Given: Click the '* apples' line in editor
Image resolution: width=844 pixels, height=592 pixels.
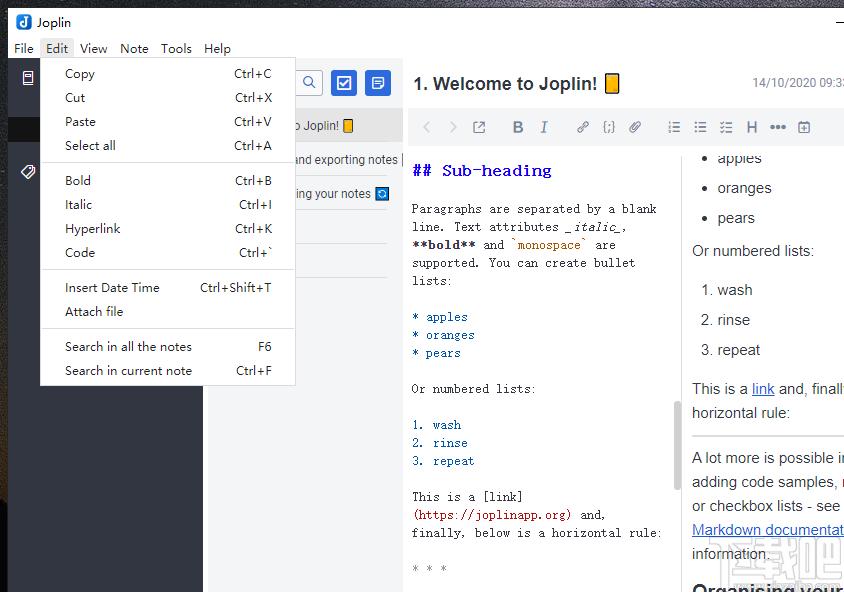Looking at the screenshot, I should coord(440,317).
